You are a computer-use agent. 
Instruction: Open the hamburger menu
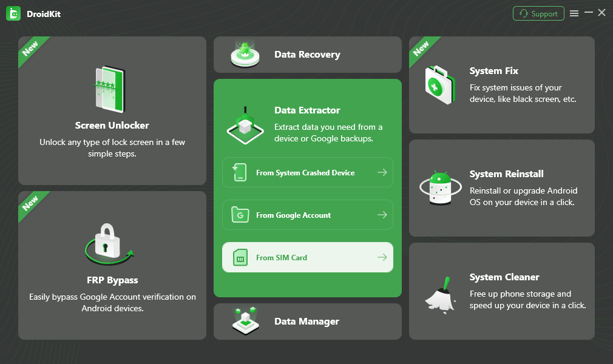click(574, 14)
